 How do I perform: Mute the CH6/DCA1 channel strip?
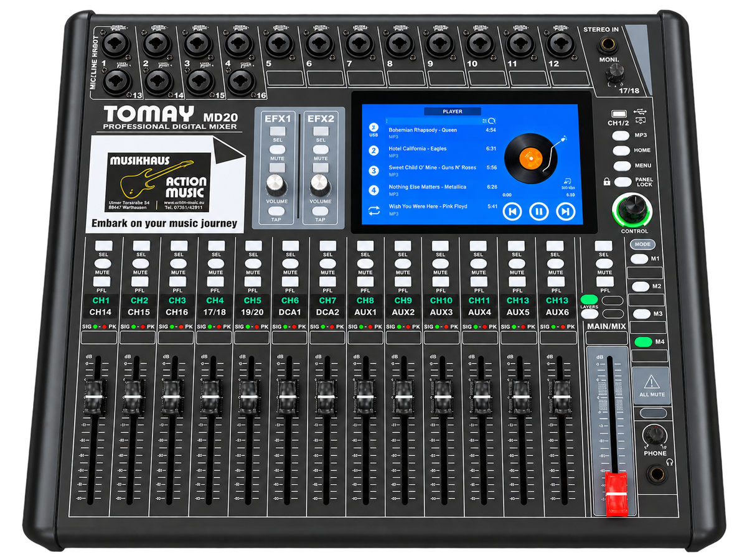290,264
